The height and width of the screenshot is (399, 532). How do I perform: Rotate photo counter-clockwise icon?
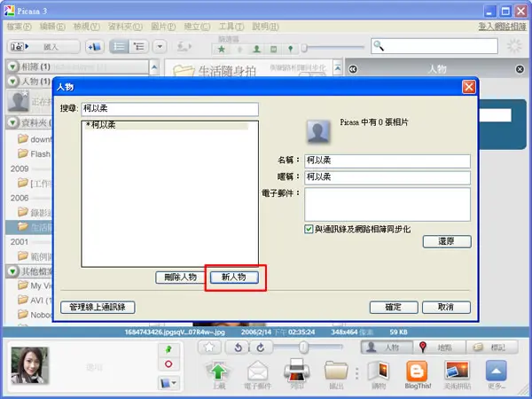tap(239, 348)
